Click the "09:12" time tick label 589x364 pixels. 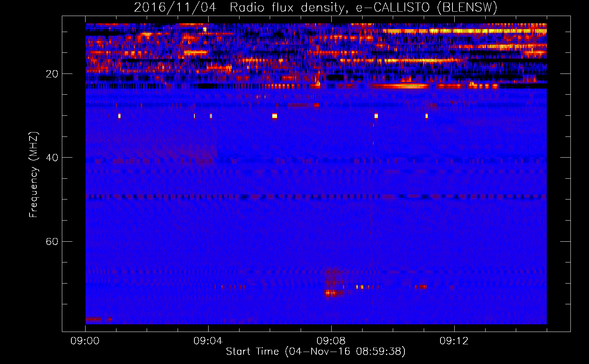click(454, 341)
